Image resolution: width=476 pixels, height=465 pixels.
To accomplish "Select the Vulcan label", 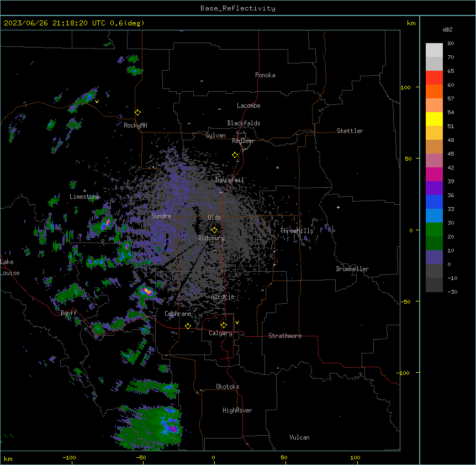I will [x=300, y=437].
